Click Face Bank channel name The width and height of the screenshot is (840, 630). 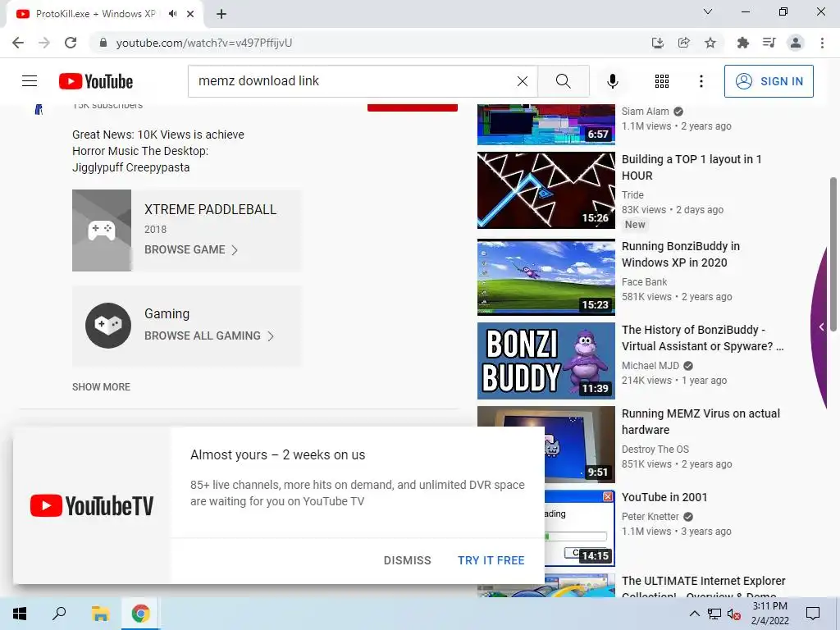[645, 282]
